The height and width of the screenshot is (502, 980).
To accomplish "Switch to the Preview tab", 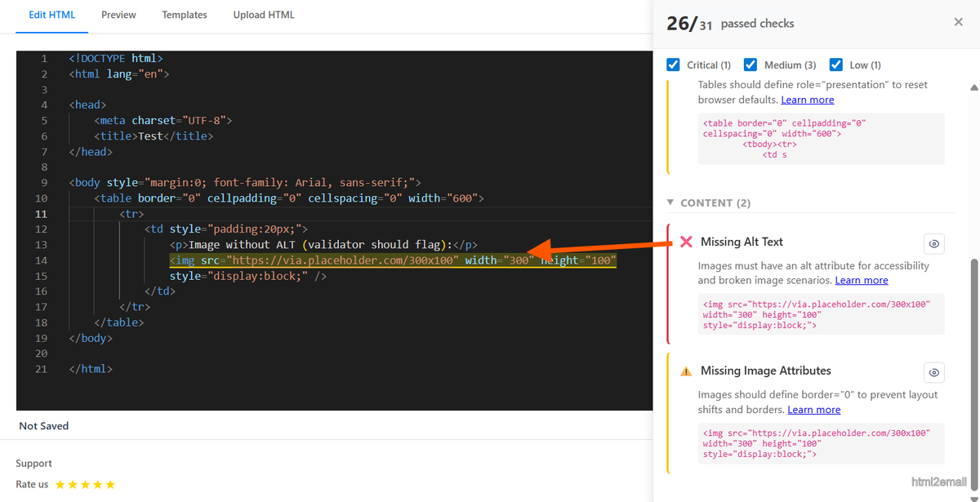I will tap(118, 15).
